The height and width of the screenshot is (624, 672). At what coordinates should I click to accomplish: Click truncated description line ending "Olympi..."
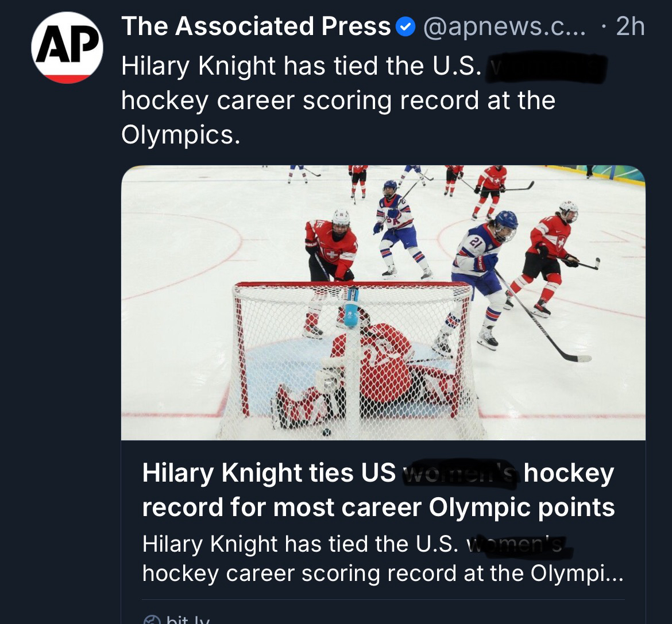point(382,573)
